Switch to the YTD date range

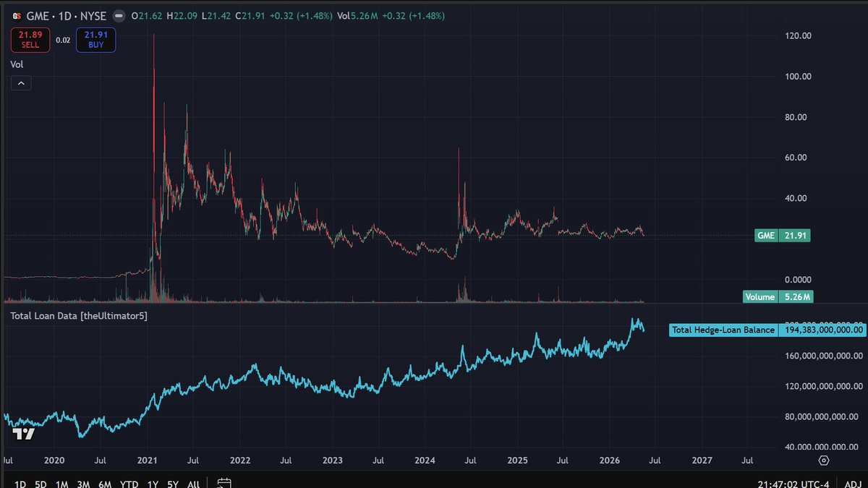pos(129,484)
